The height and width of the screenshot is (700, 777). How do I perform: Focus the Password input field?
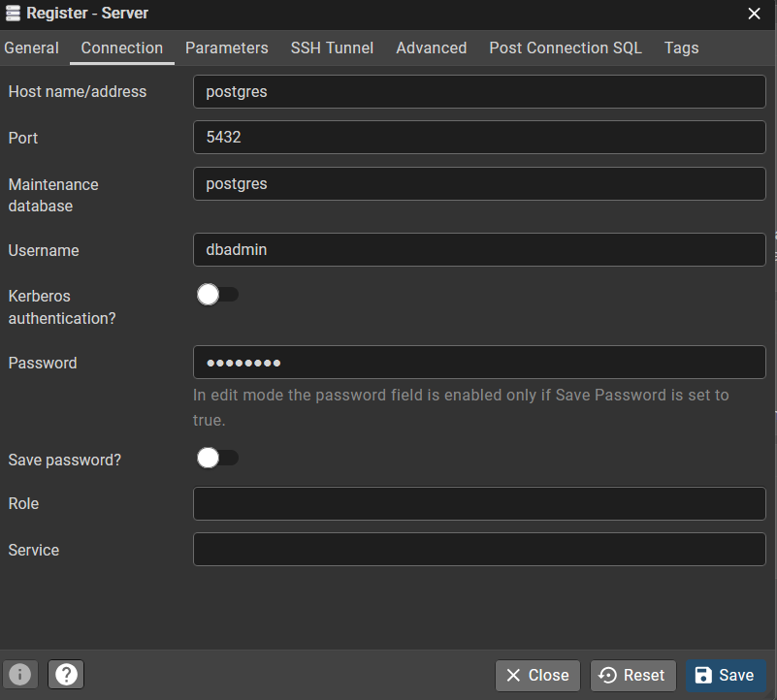(x=479, y=363)
